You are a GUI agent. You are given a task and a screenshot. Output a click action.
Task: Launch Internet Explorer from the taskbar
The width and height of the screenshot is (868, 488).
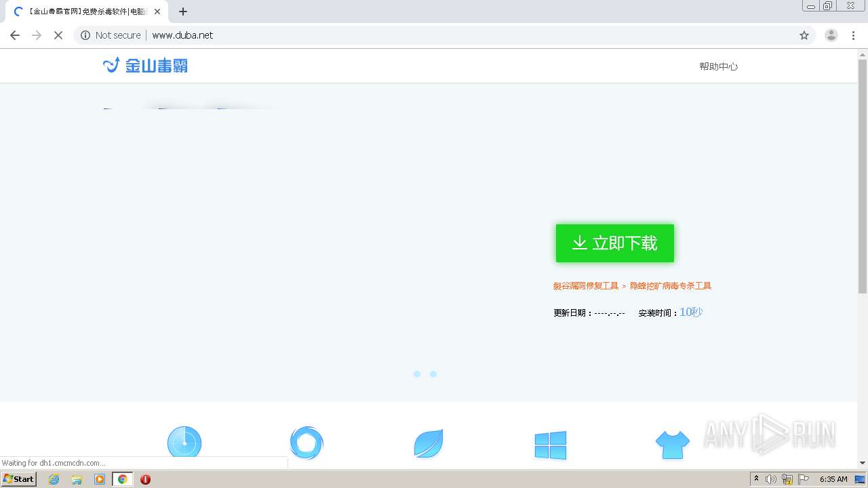point(54,479)
